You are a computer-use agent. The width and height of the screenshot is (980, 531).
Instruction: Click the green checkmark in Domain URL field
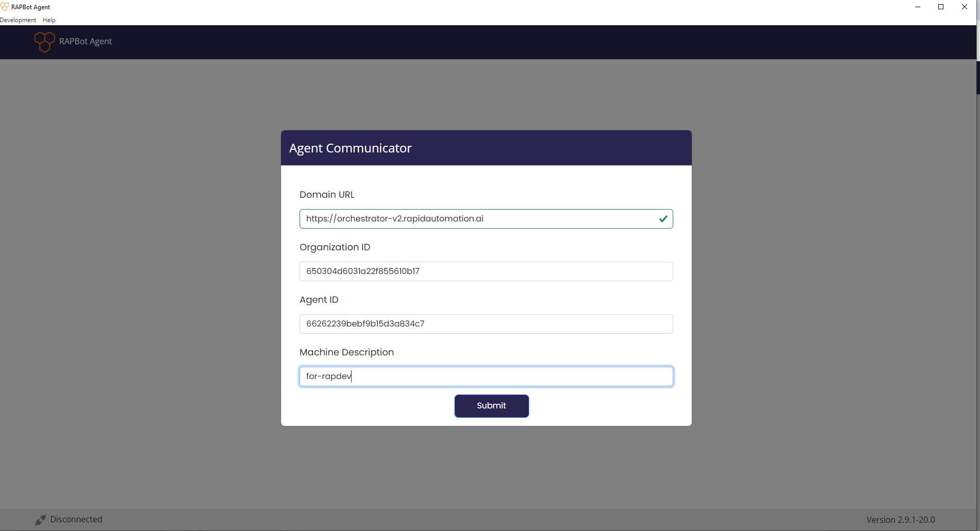pyautogui.click(x=663, y=219)
